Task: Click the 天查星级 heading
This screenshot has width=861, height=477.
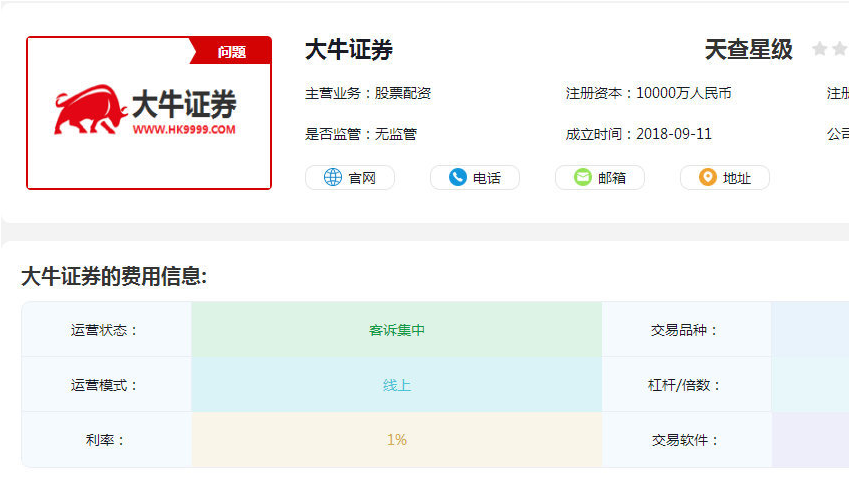Action: click(x=749, y=50)
